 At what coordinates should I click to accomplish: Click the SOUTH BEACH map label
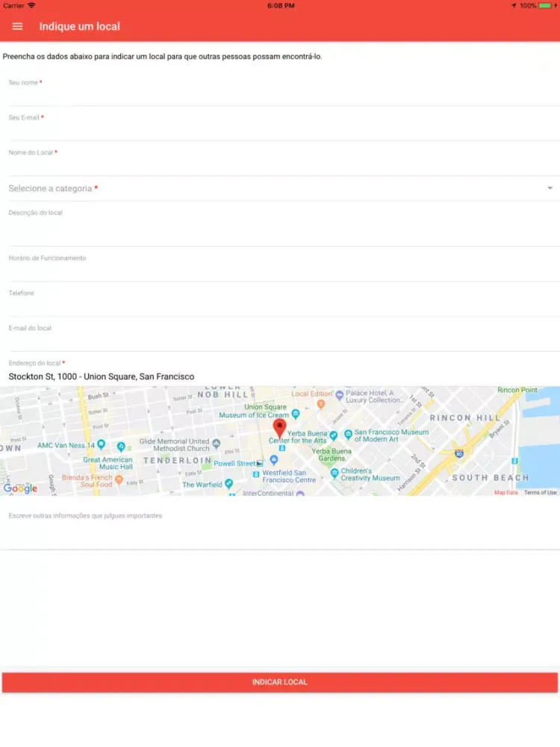[491, 477]
